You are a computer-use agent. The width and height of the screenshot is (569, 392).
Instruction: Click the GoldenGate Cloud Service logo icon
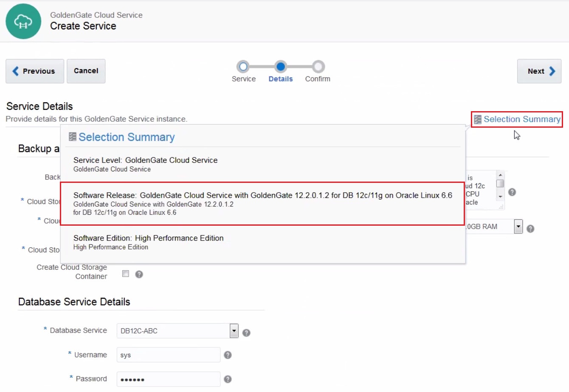point(23,22)
